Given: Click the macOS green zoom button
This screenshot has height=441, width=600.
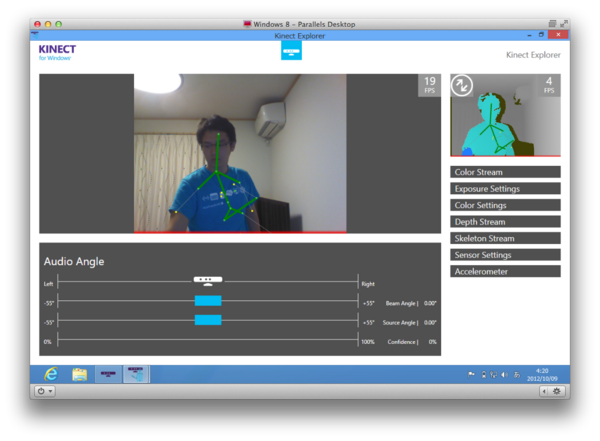Looking at the screenshot, I should 59,24.
